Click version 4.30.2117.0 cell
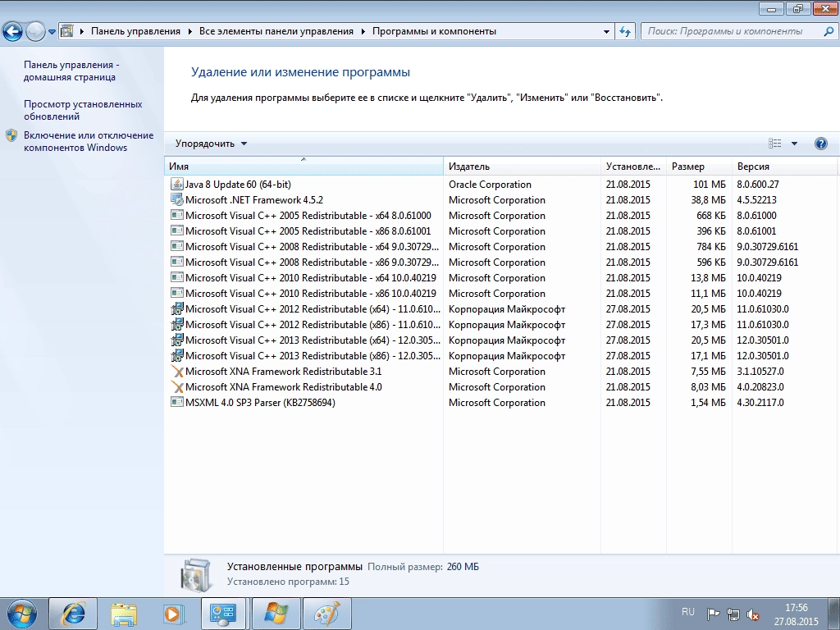 tap(760, 402)
